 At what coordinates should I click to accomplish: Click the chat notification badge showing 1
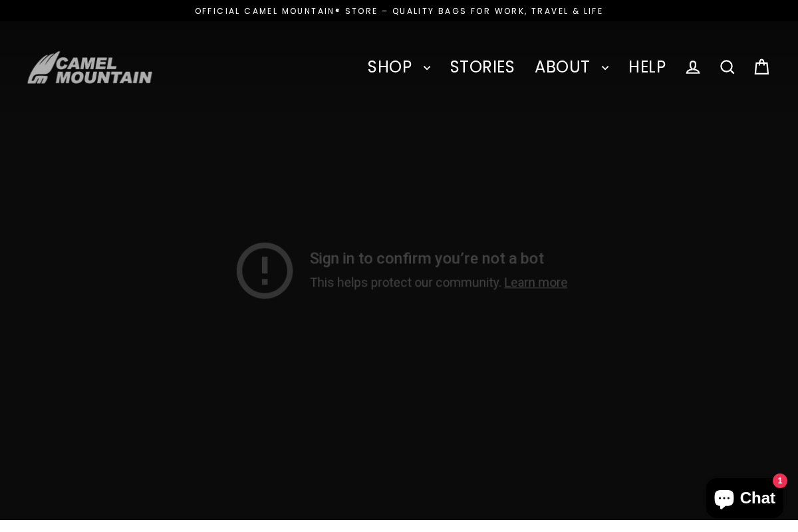[780, 481]
